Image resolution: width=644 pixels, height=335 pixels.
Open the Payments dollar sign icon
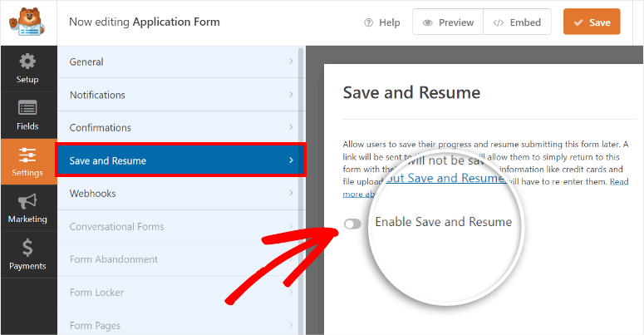pos(27,248)
